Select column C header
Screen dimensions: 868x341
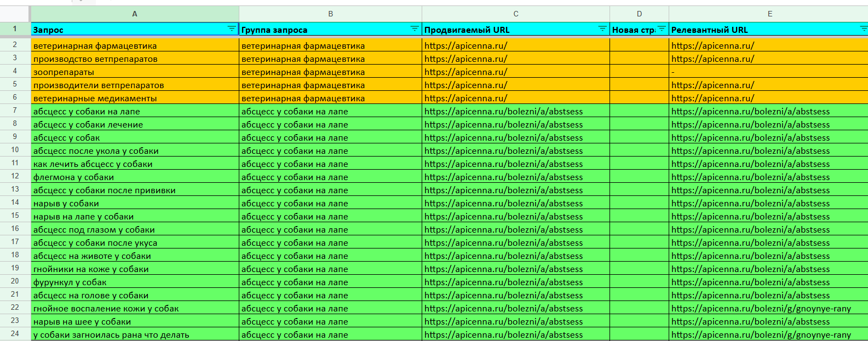516,14
